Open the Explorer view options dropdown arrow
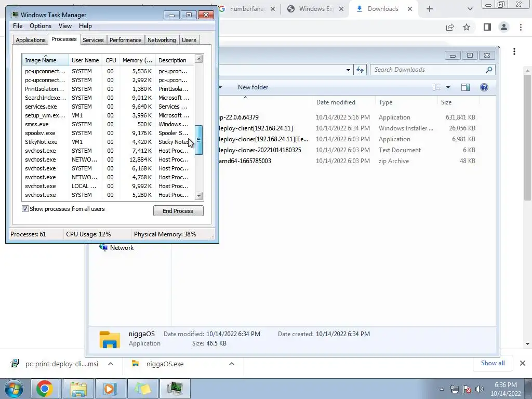532x399 pixels. click(448, 87)
